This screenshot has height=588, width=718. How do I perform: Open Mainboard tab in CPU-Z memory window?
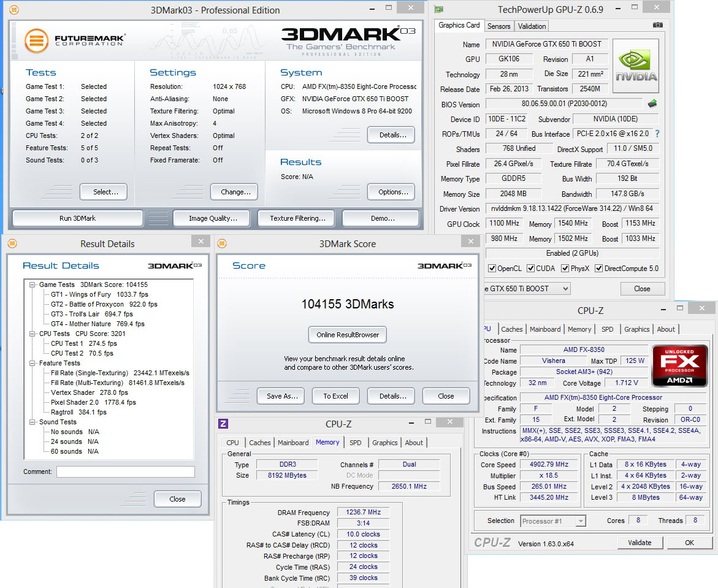click(x=293, y=443)
